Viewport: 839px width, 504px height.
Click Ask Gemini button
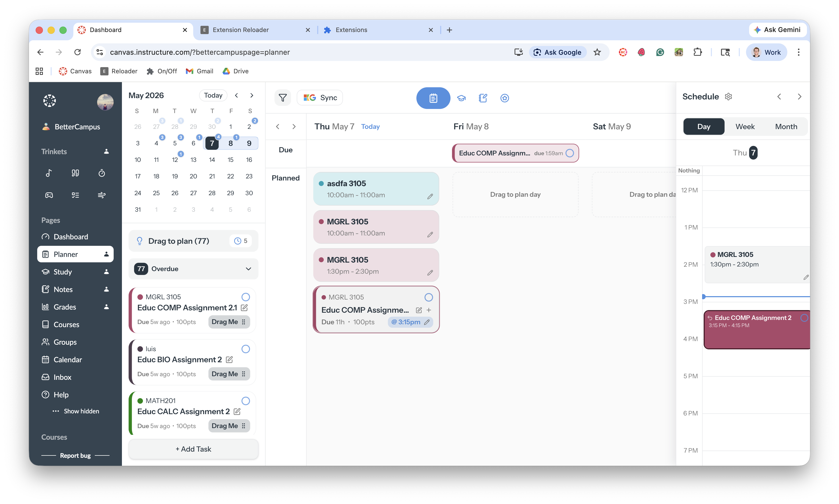tap(777, 30)
